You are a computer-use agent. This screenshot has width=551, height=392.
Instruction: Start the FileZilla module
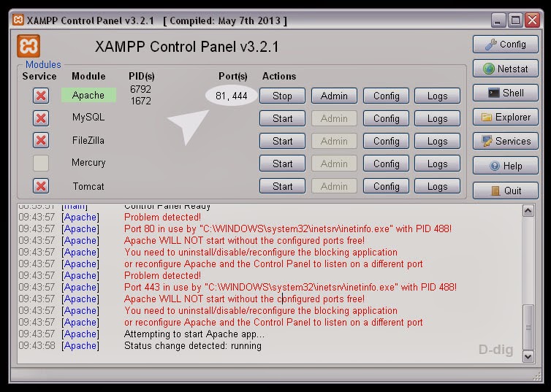[x=282, y=141]
